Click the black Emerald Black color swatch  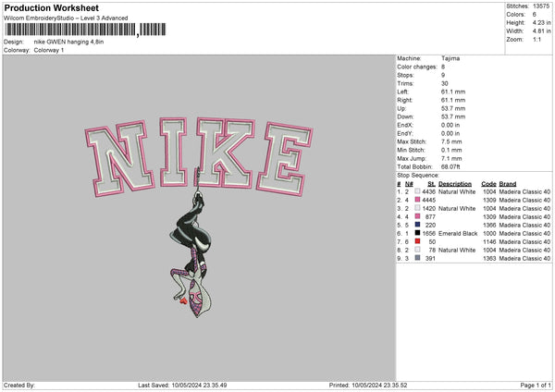point(421,233)
